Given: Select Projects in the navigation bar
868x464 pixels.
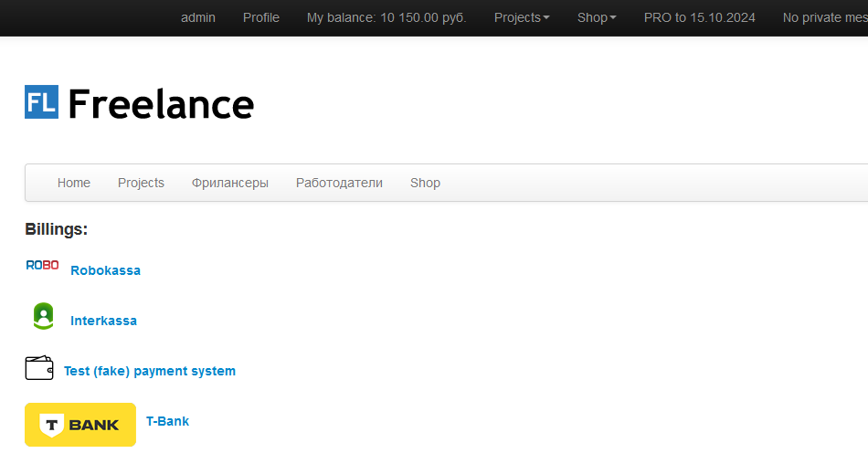Looking at the screenshot, I should [141, 183].
